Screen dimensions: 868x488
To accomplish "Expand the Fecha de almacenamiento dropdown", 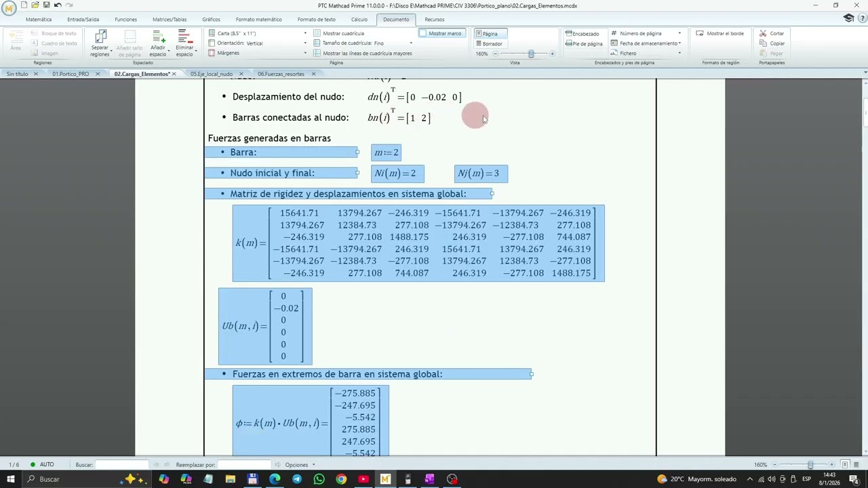I will [x=679, y=43].
